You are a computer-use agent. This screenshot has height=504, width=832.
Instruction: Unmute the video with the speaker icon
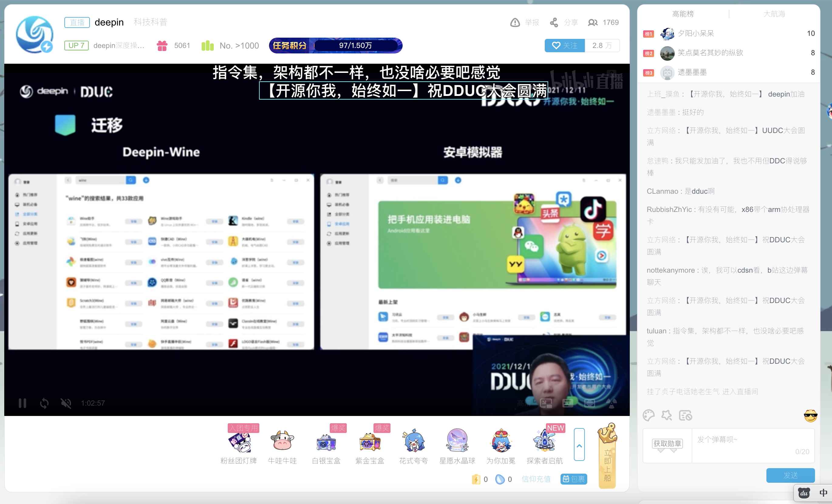[66, 403]
